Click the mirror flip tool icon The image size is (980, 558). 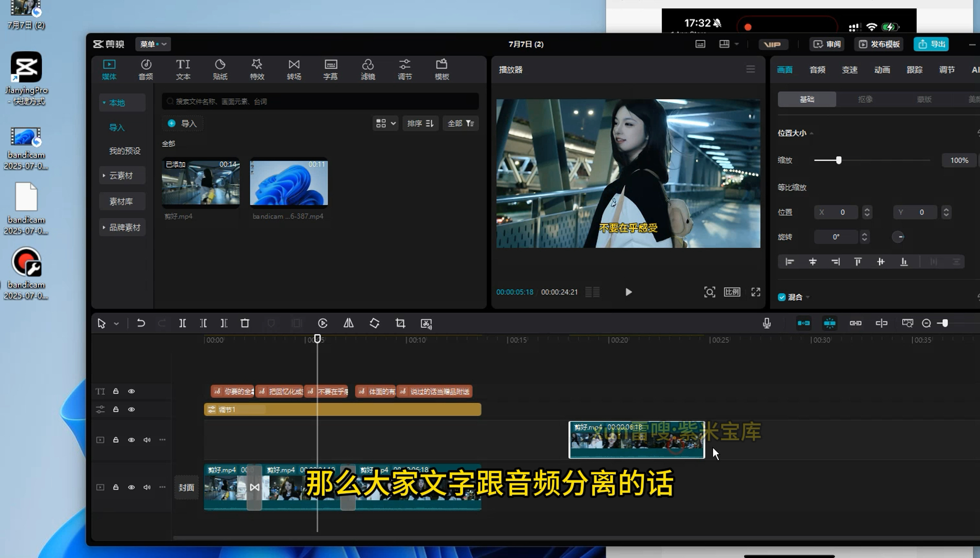349,323
